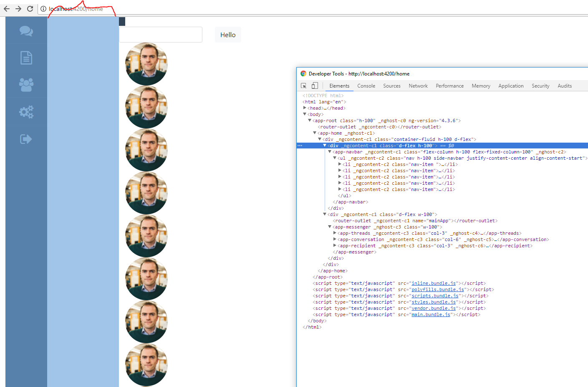Image resolution: width=588 pixels, height=387 pixels.
Task: Open the document sidebar icon
Action: click(26, 58)
